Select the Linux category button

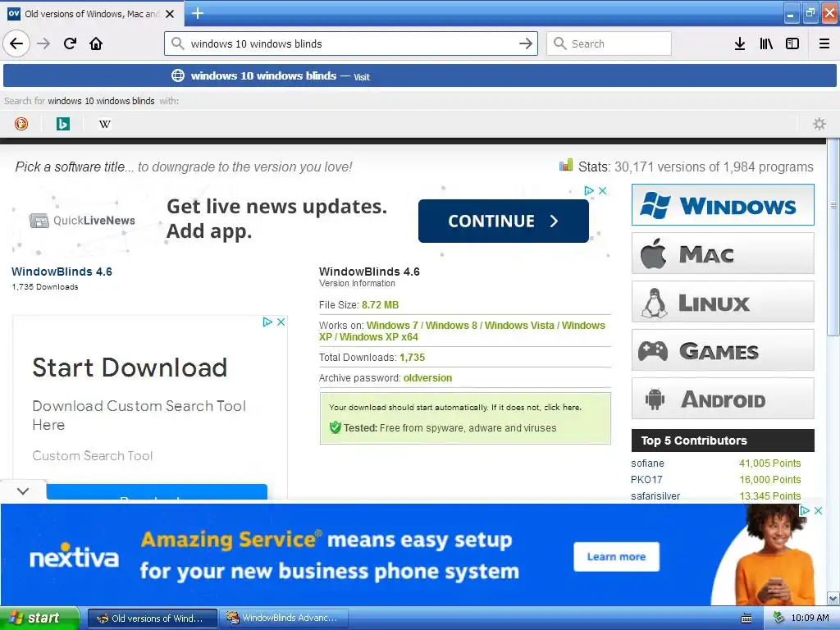(x=723, y=302)
